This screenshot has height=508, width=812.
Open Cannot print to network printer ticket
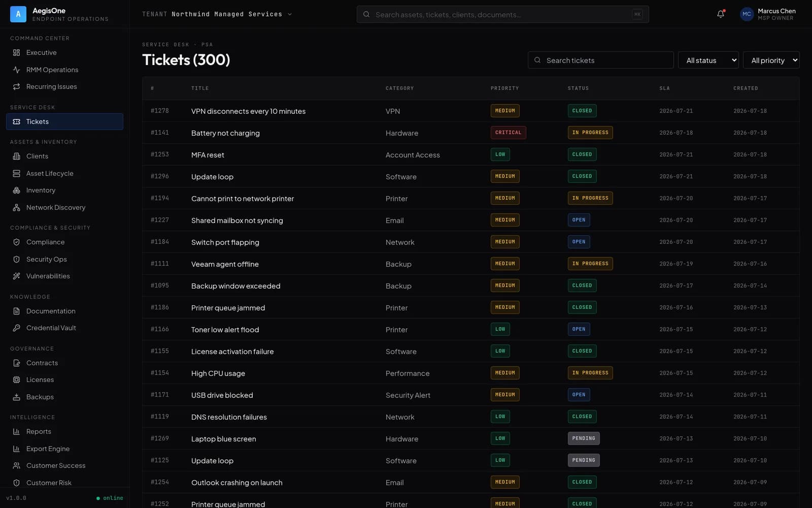pyautogui.click(x=243, y=199)
